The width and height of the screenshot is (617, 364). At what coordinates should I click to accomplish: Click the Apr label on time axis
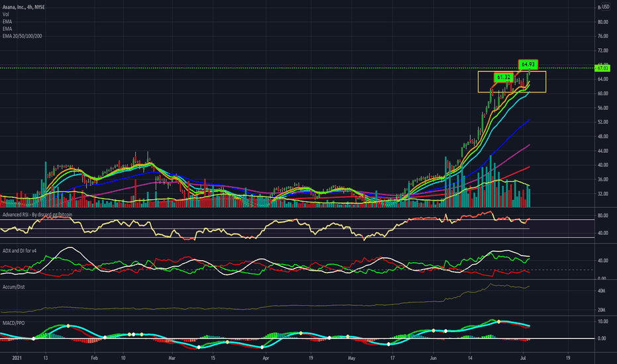pyautogui.click(x=265, y=358)
